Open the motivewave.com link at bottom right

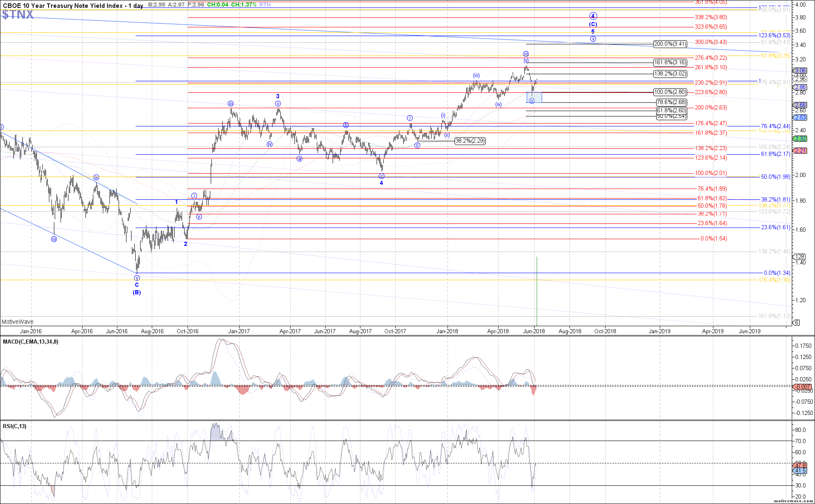(793, 501)
